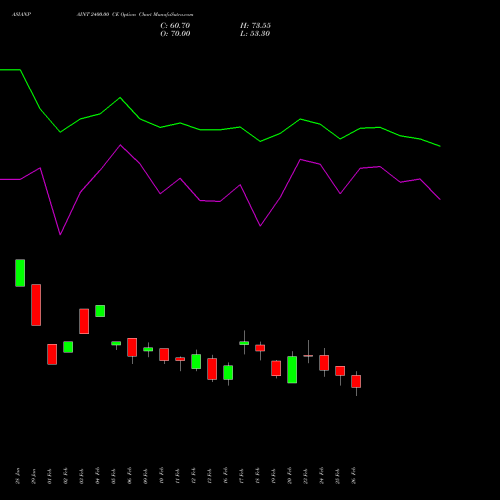Click the "24 Feb" date axis label

click(x=322, y=476)
